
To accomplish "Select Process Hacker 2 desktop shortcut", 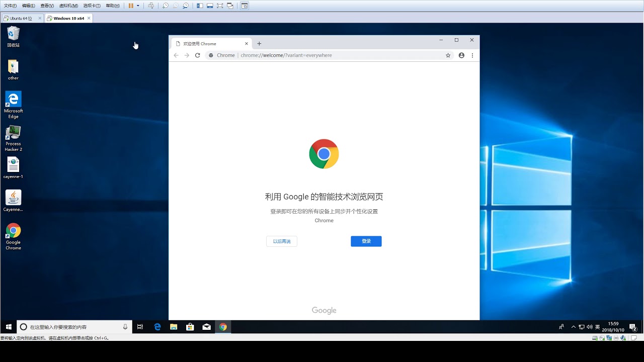I will (x=13, y=138).
